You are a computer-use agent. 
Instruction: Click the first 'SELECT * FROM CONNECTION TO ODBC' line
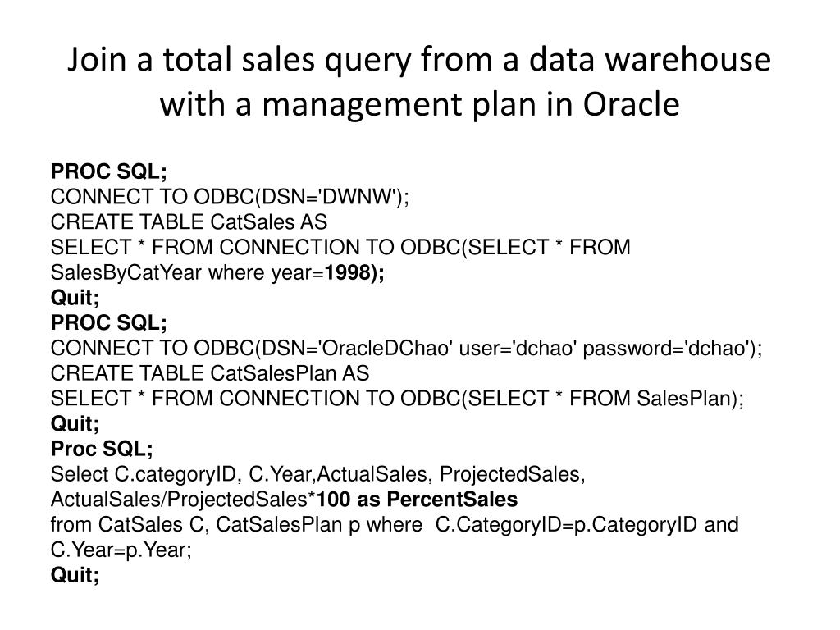[x=340, y=248]
